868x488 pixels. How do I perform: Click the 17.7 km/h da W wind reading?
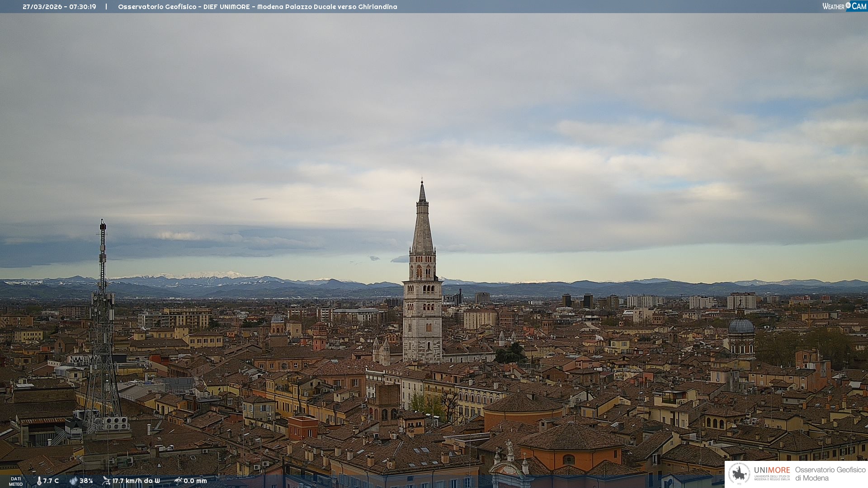coord(136,481)
